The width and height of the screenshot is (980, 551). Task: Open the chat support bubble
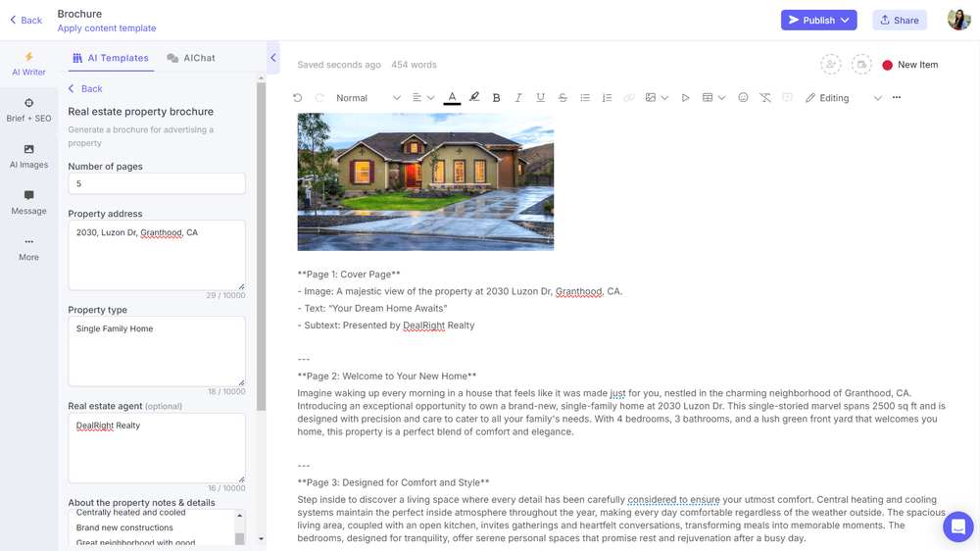[958, 526]
